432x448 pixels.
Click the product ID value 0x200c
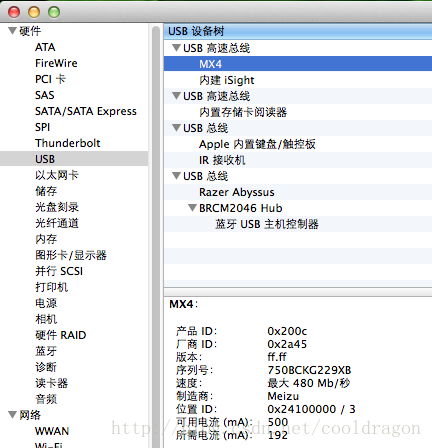(x=287, y=331)
